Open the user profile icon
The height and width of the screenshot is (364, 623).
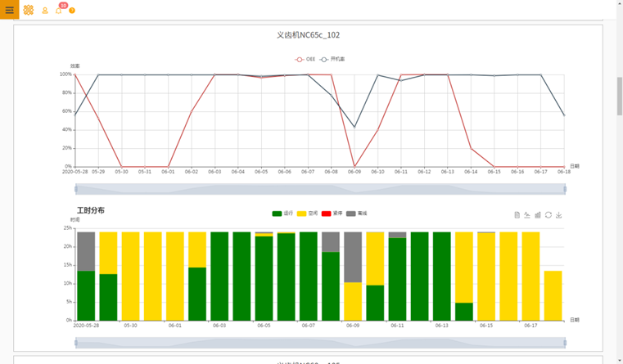[x=45, y=11]
